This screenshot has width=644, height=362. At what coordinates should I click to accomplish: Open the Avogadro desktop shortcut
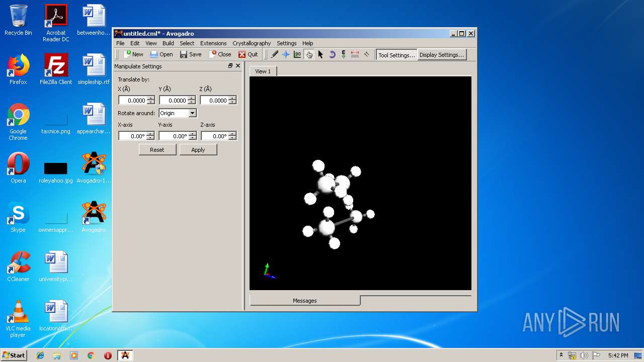[x=94, y=218]
